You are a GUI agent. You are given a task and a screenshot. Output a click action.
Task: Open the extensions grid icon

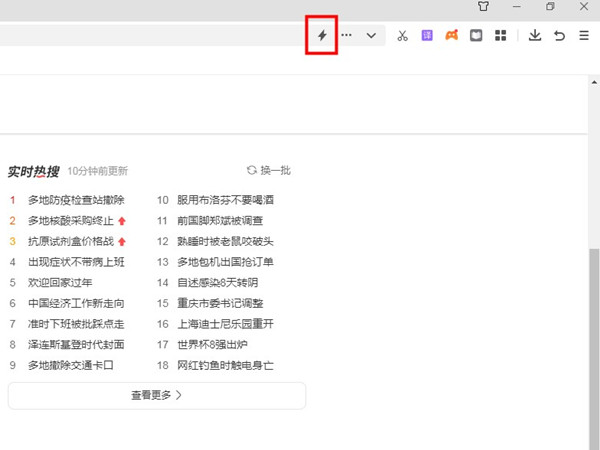pyautogui.click(x=501, y=36)
